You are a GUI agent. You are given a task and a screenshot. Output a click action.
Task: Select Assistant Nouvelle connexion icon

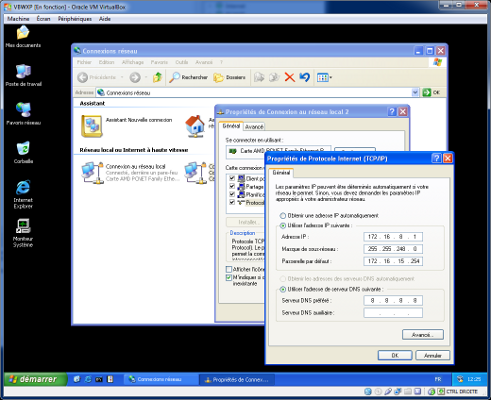(92, 126)
